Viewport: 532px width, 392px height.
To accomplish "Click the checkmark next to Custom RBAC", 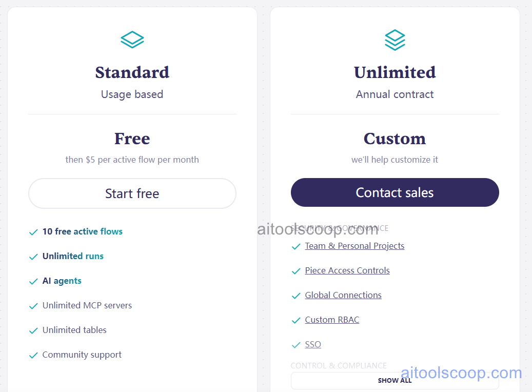I will 296,320.
